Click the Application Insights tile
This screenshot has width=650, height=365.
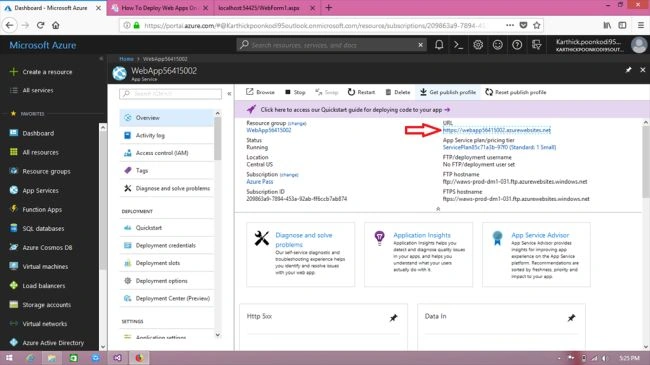[x=418, y=254]
